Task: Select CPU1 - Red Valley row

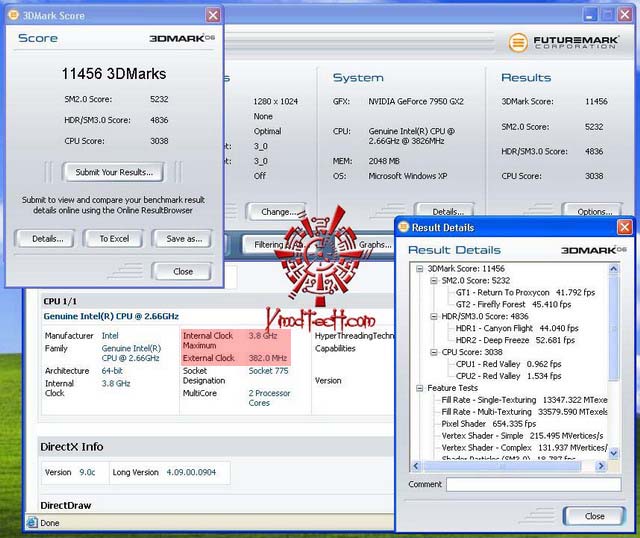Action: coord(508,364)
